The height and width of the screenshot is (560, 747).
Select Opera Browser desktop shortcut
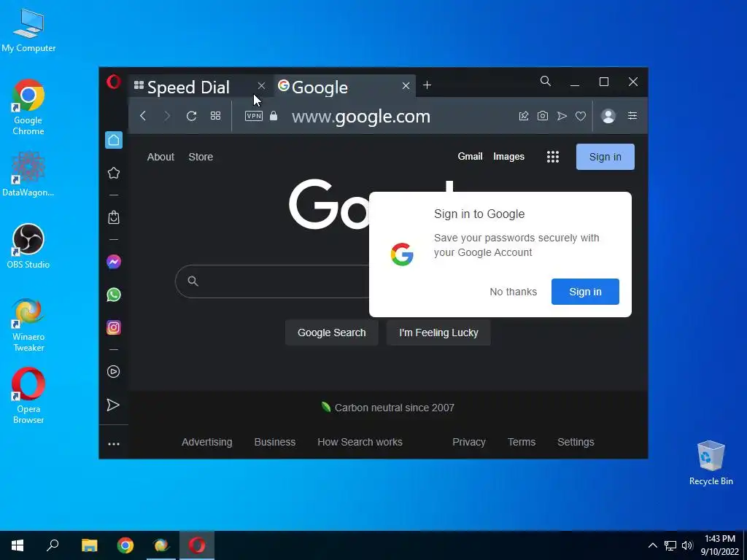(28, 395)
